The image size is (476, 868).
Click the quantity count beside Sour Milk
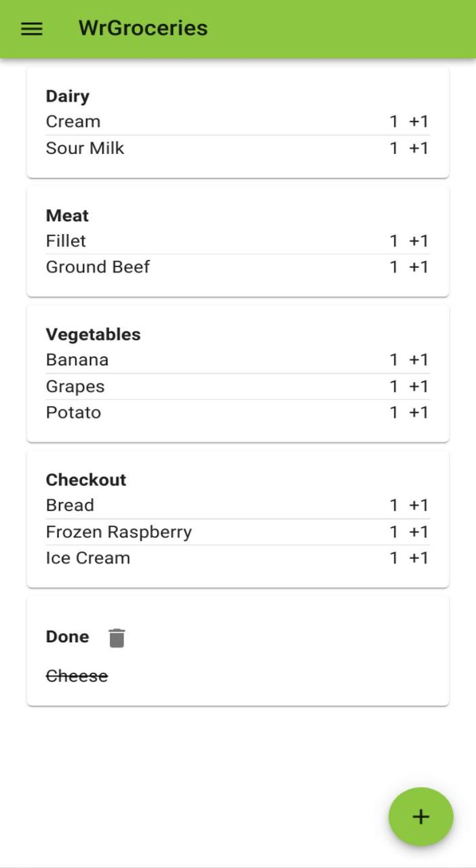393,148
